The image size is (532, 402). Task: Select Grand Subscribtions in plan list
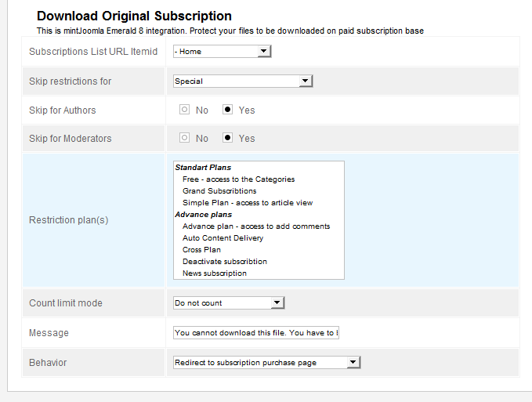pos(219,191)
